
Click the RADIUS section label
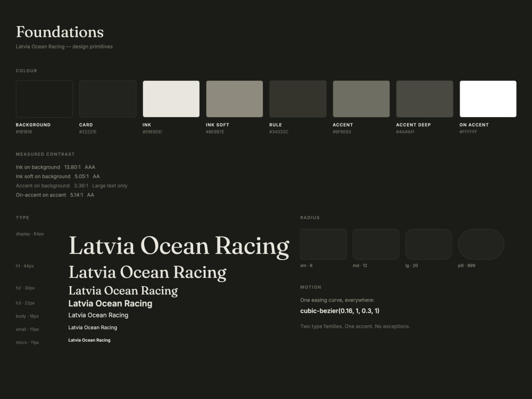(x=310, y=218)
